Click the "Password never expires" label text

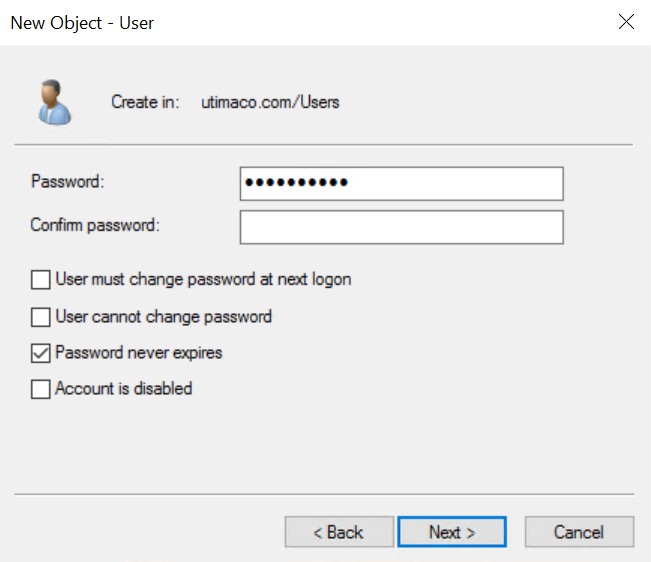pyautogui.click(x=139, y=353)
